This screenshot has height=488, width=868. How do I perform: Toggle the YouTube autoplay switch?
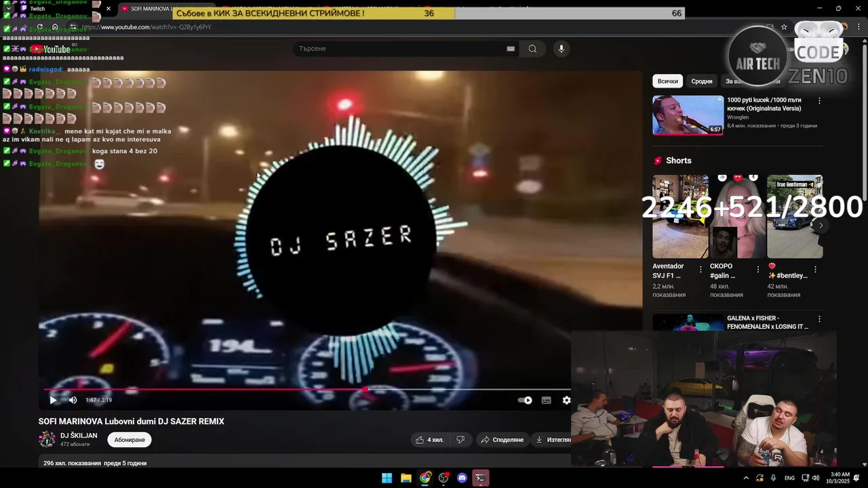click(525, 400)
